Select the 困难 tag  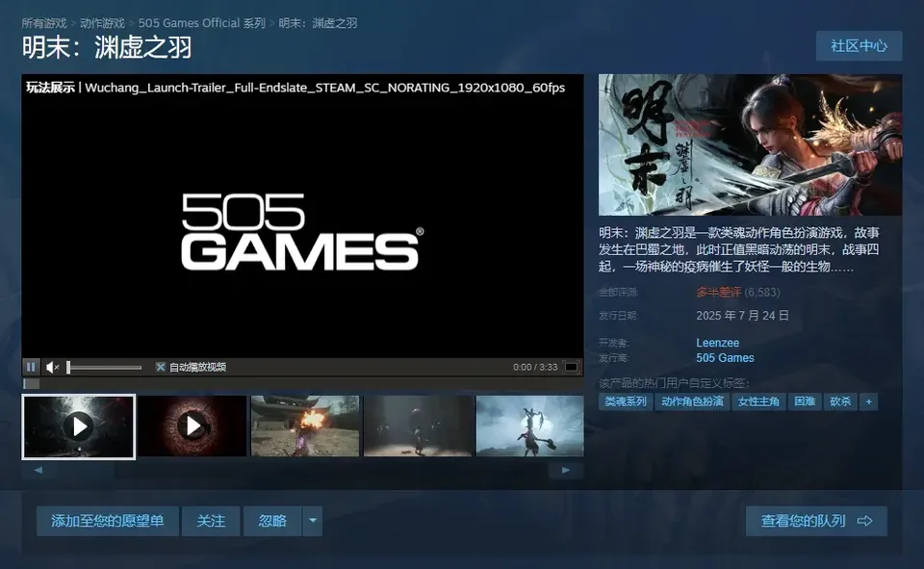[805, 401]
